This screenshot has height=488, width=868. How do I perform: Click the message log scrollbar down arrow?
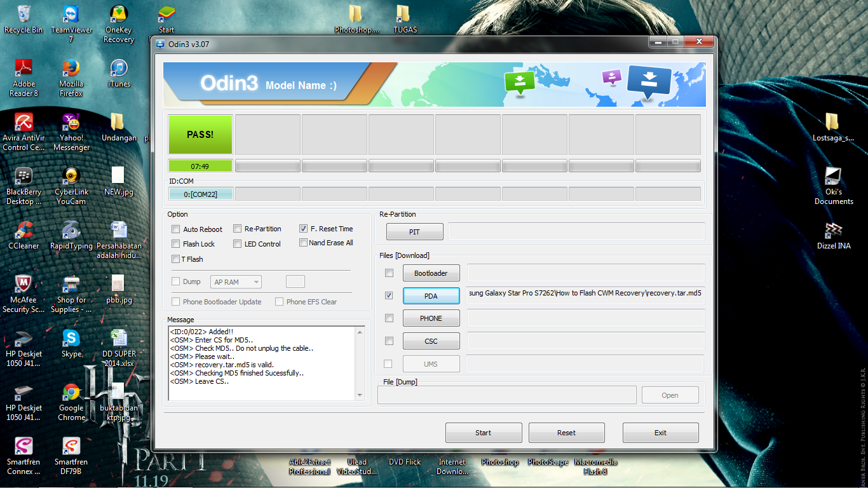tap(361, 395)
